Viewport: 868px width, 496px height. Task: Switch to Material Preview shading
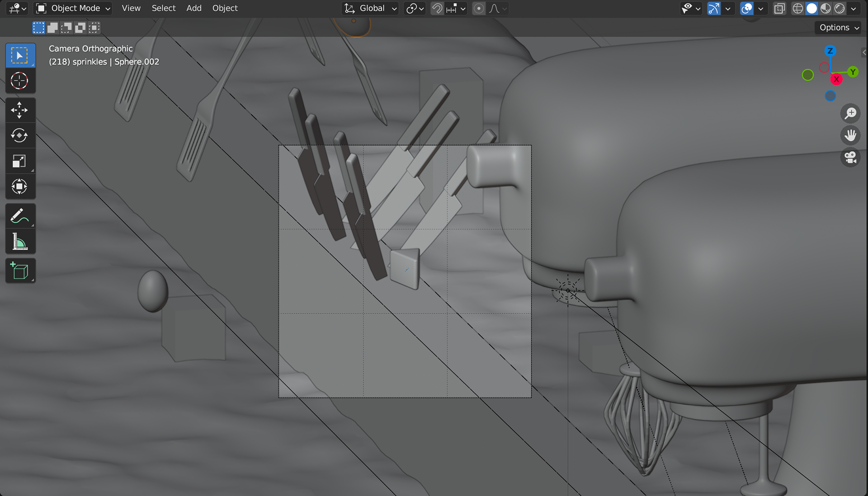(x=826, y=9)
